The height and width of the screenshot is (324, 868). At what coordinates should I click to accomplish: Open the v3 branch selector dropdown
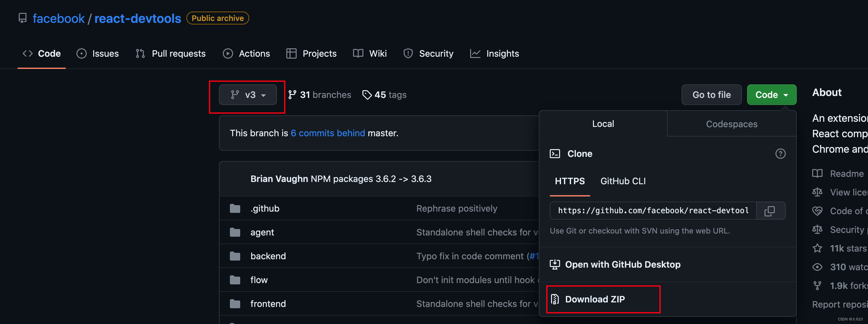tap(248, 95)
